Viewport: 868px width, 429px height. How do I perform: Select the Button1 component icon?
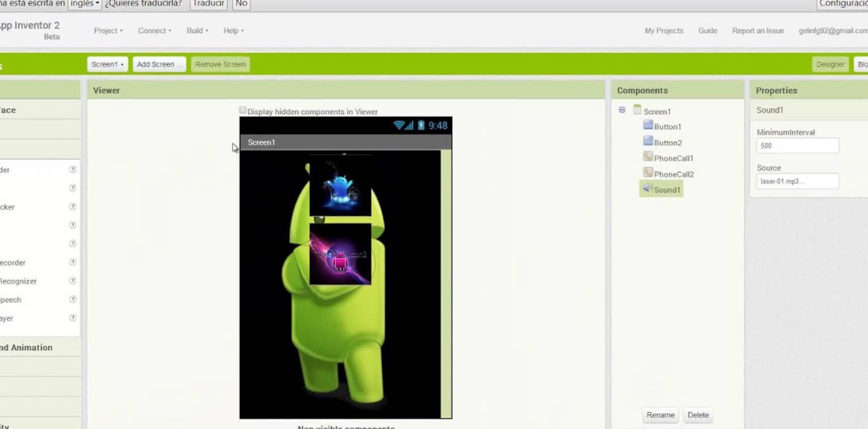click(648, 125)
